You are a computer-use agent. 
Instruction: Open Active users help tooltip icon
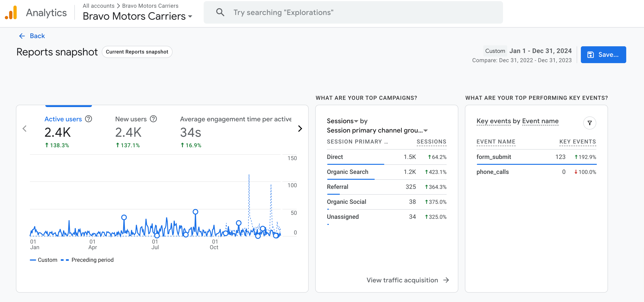pos(88,119)
